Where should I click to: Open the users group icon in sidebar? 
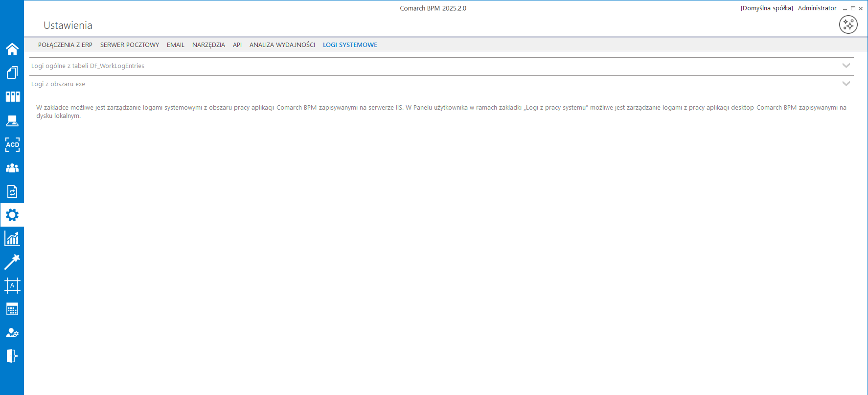pos(12,168)
